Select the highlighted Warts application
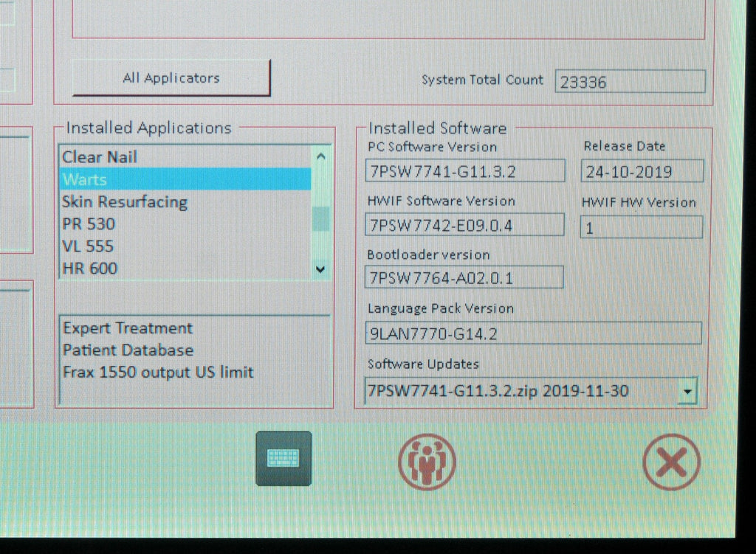This screenshot has height=554, width=756. click(x=185, y=179)
